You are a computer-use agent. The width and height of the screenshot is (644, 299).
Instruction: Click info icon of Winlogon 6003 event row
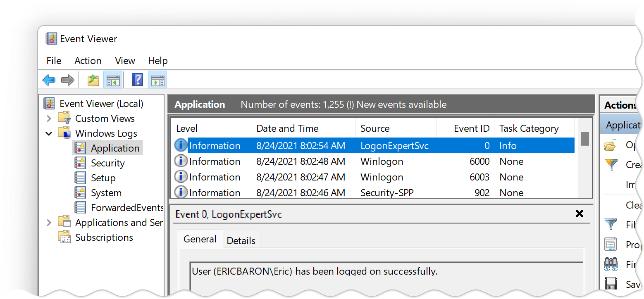point(181,177)
